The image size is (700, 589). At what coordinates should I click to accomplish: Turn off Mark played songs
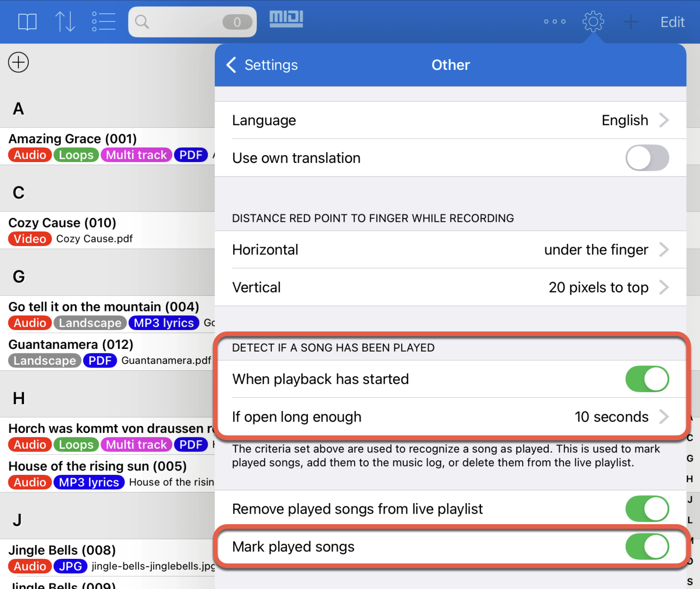click(x=647, y=547)
